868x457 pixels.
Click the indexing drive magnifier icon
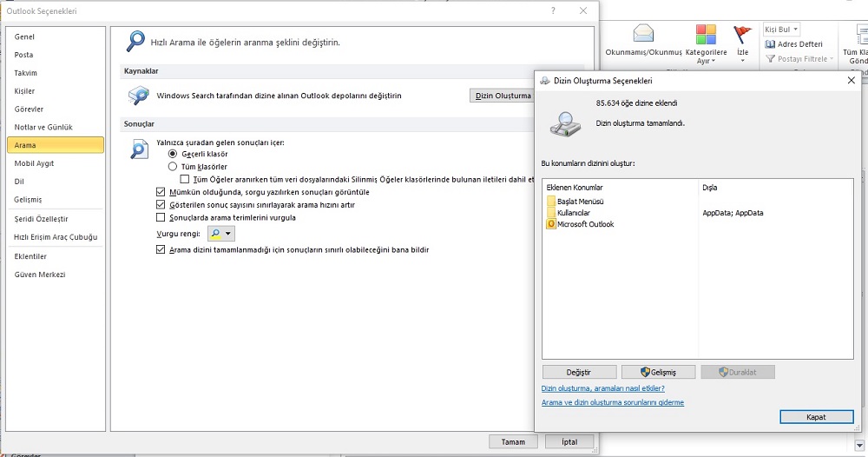[x=565, y=124]
